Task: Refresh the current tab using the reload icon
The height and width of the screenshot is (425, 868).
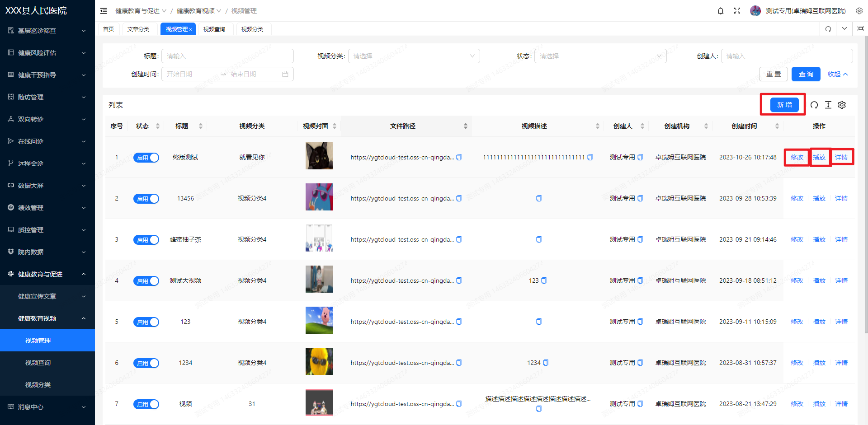Action: [828, 28]
